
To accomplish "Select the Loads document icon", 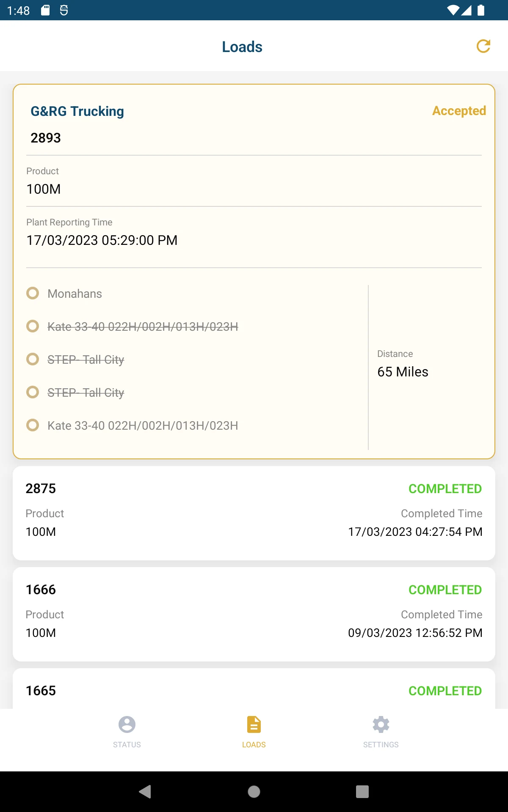I will point(254,724).
